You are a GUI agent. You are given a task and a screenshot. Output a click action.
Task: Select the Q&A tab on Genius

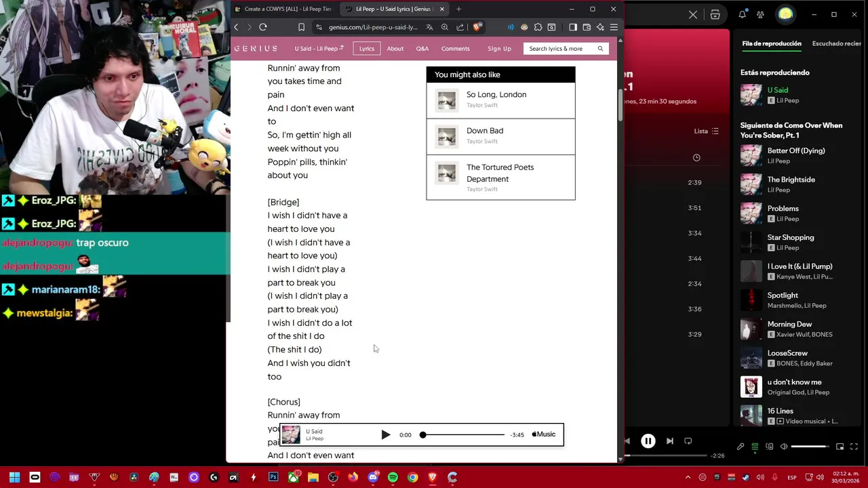point(422,49)
